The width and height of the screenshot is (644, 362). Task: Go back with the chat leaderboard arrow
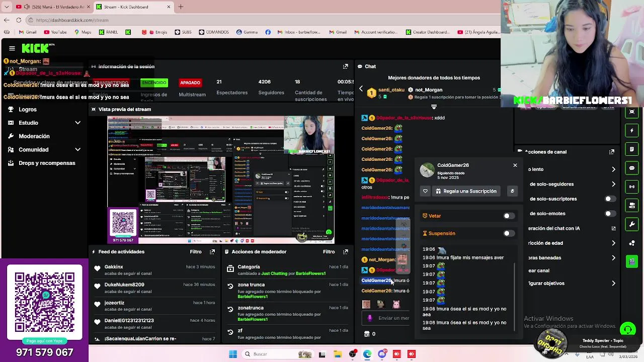pos(361,89)
